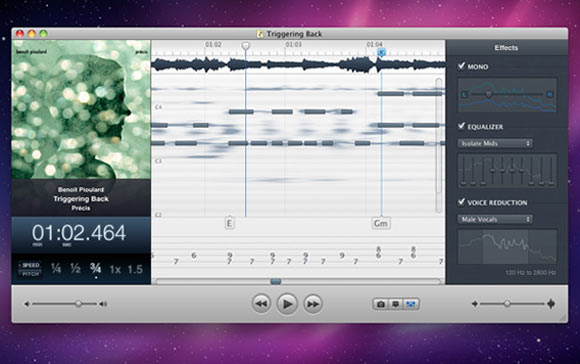This screenshot has height=364, width=580.
Task: Click the C2 pitch label
Action: point(158,215)
